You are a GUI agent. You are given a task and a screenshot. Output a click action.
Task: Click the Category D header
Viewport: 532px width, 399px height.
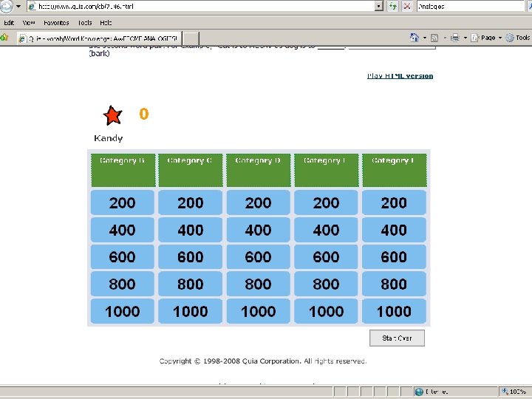tap(258, 170)
